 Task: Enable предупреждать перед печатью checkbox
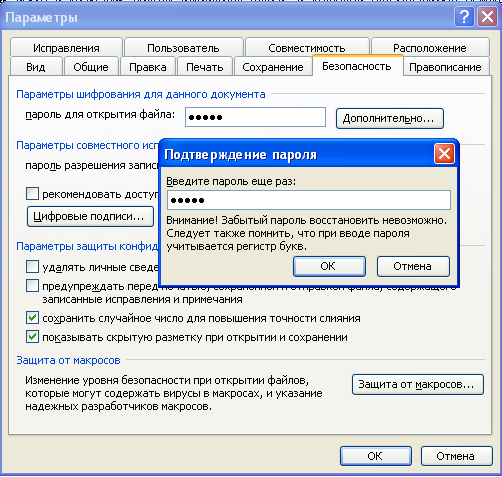32,286
